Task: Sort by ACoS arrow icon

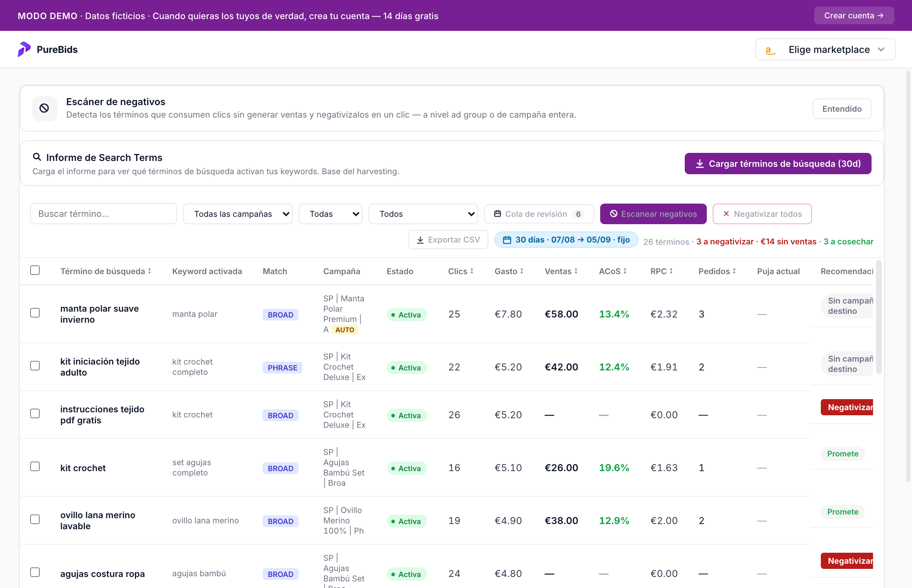Action: pos(625,271)
